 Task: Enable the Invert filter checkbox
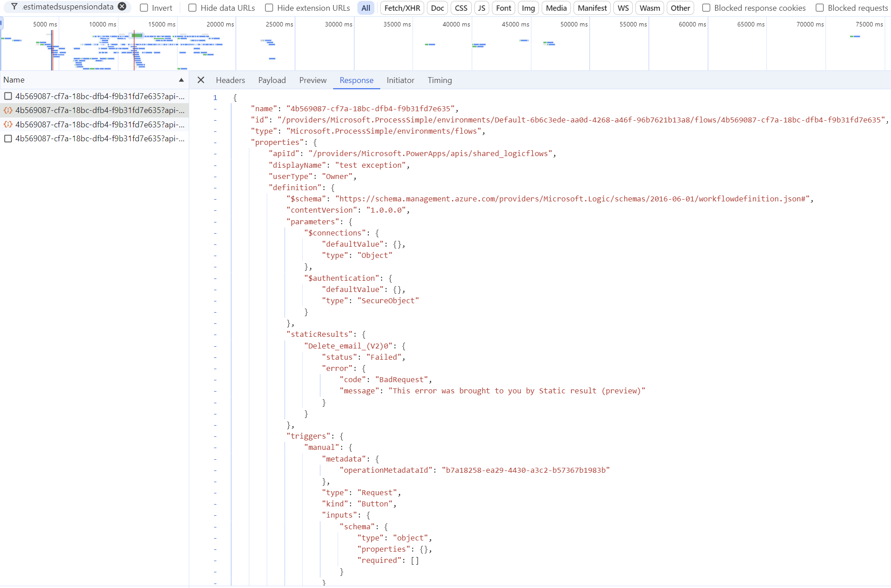tap(143, 8)
